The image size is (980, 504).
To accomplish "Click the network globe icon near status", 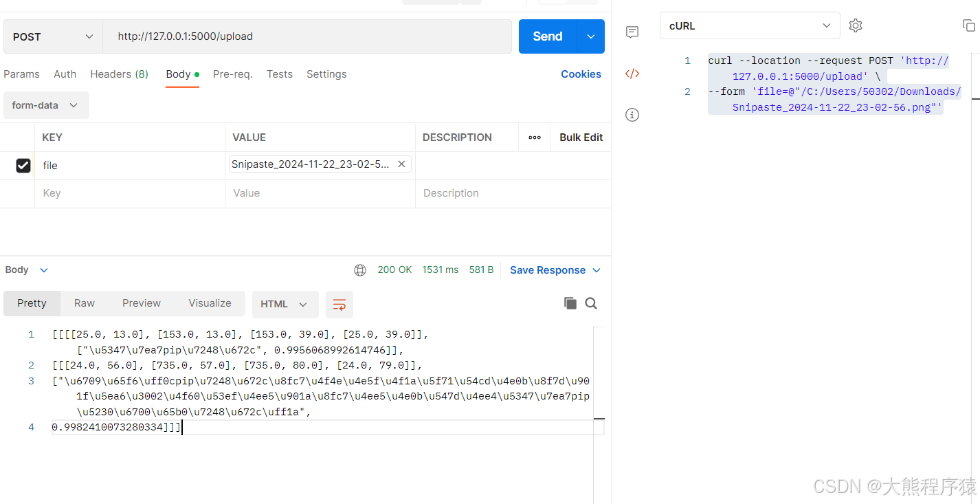I will [360, 270].
